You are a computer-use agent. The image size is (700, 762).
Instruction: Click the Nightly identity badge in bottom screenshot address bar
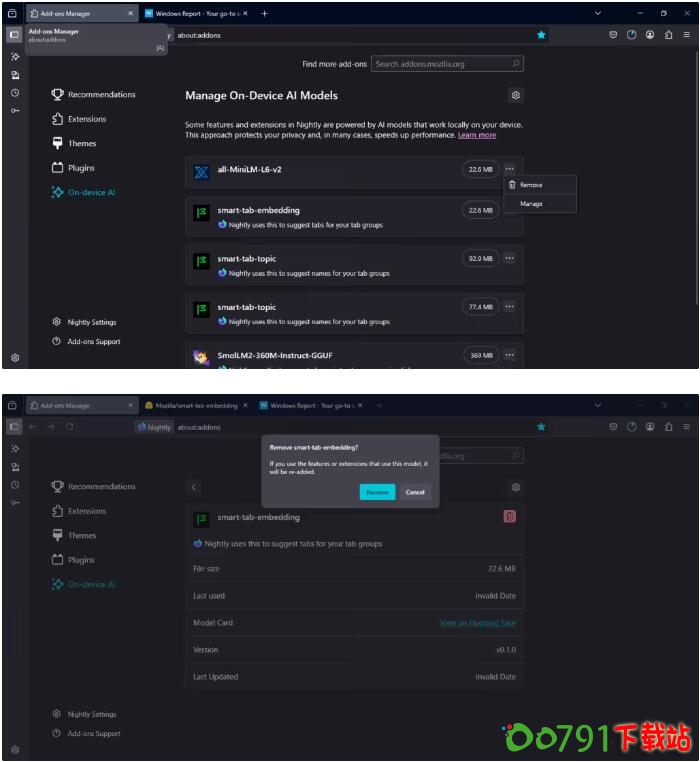[154, 427]
